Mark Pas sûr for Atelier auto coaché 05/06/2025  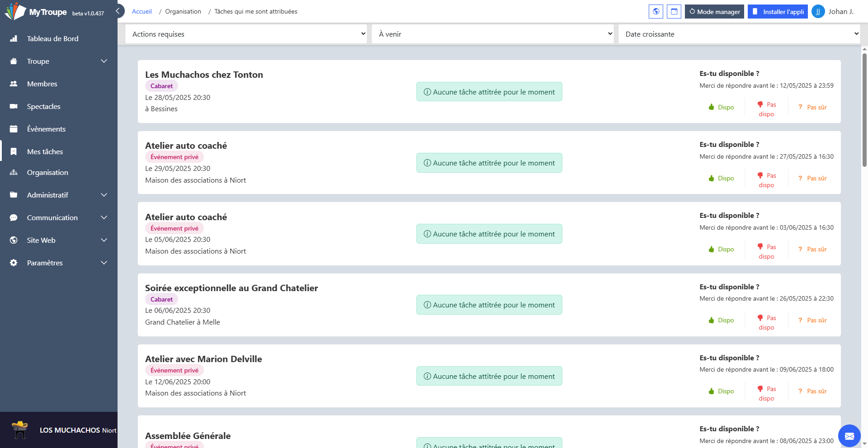point(813,249)
